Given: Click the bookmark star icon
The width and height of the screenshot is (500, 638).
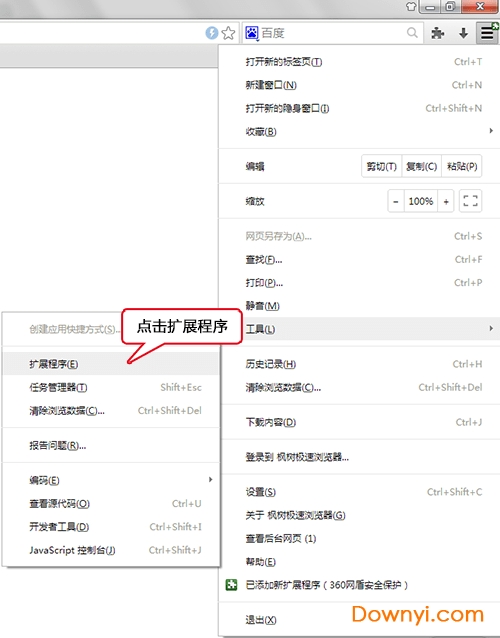Looking at the screenshot, I should tap(228, 33).
